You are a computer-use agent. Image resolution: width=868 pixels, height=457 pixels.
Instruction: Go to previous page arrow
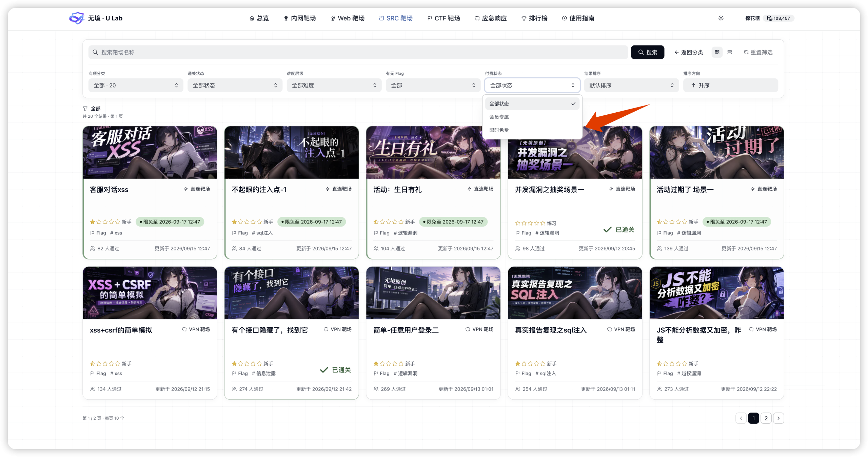point(741,418)
